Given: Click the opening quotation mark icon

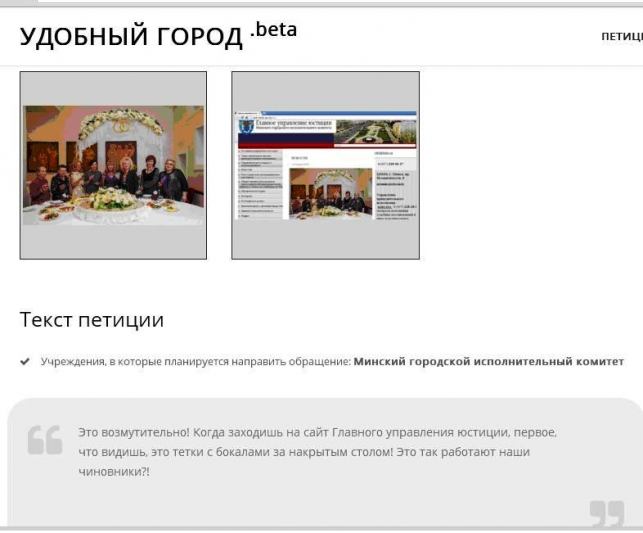Looking at the screenshot, I should pyautogui.click(x=45, y=440).
